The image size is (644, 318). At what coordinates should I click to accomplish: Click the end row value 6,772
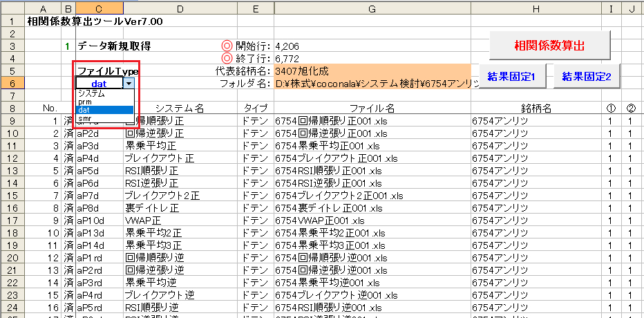(x=287, y=58)
